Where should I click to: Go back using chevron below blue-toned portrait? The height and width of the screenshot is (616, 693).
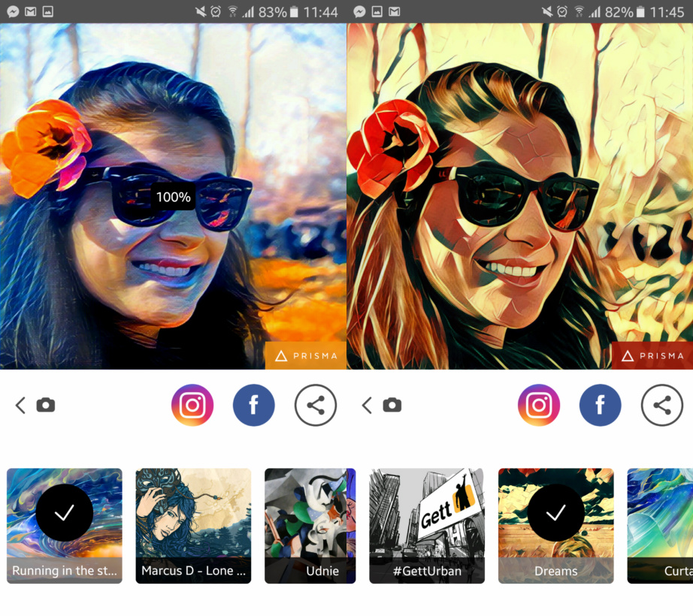click(20, 406)
